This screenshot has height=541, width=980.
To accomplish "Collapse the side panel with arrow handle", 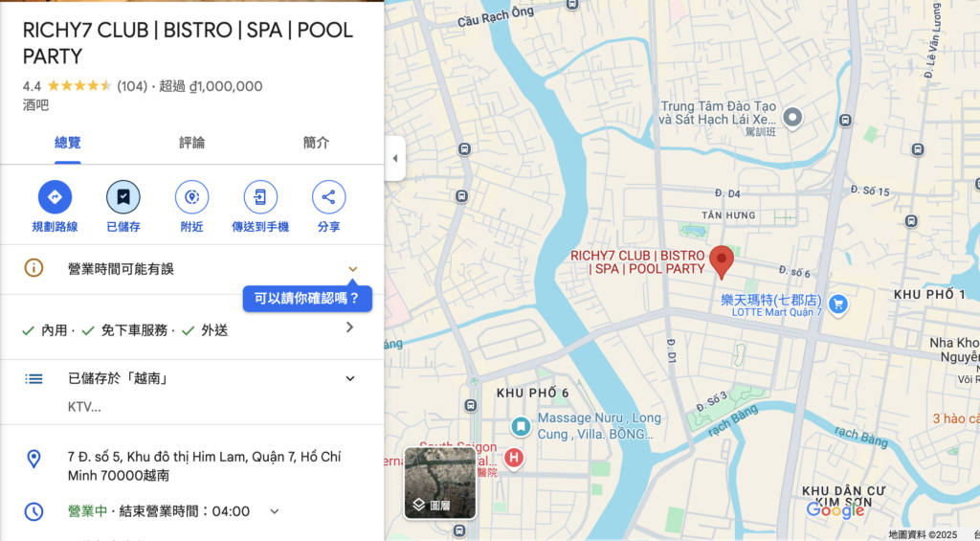I will (395, 158).
